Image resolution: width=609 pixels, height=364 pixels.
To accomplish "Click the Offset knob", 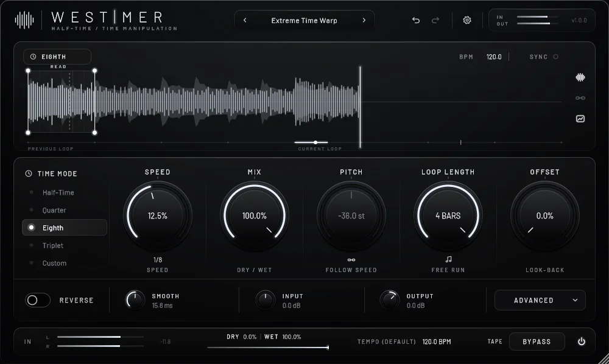I will coord(545,215).
